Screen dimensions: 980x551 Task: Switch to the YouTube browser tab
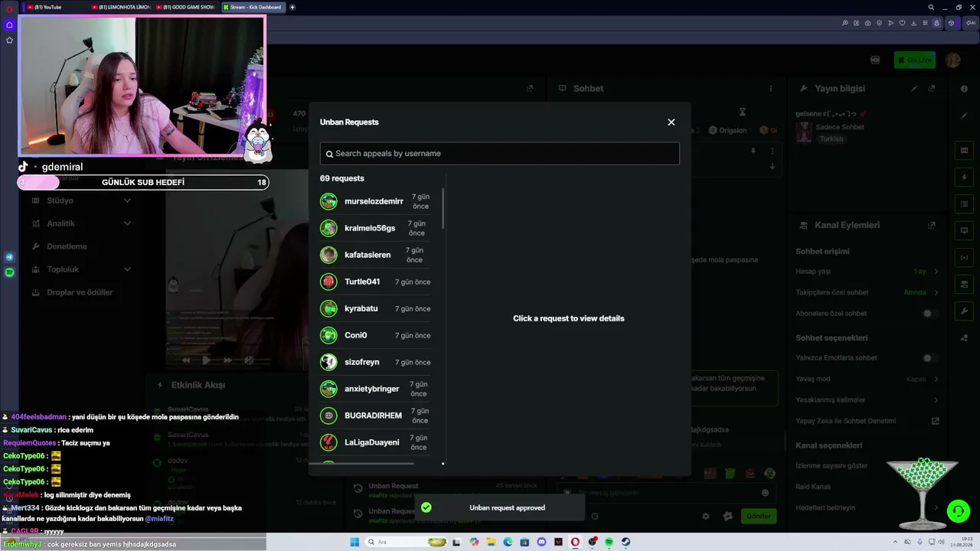click(x=57, y=7)
